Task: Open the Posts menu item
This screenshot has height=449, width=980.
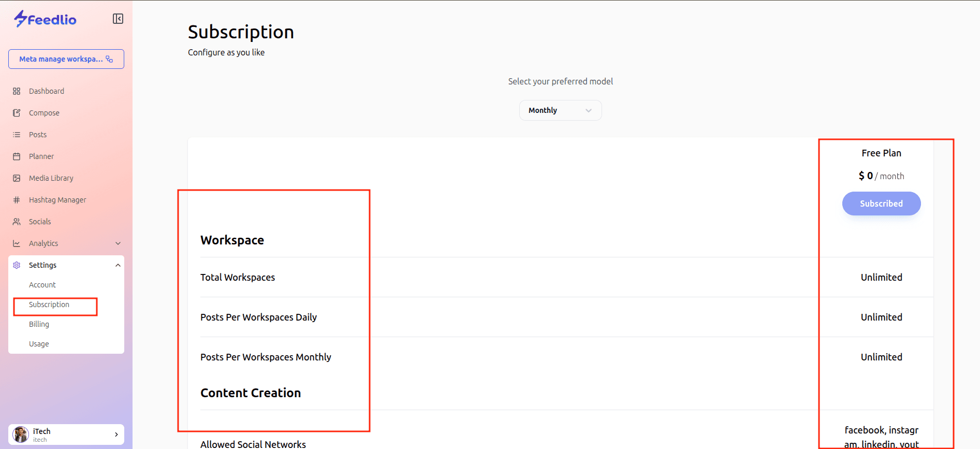Action: 38,135
